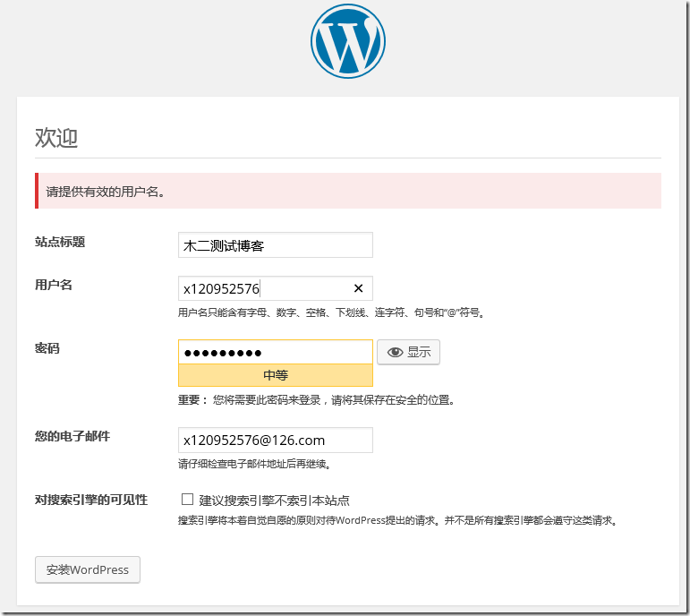The image size is (690, 616).
Task: Click the 用户名 label
Action: tap(53, 285)
